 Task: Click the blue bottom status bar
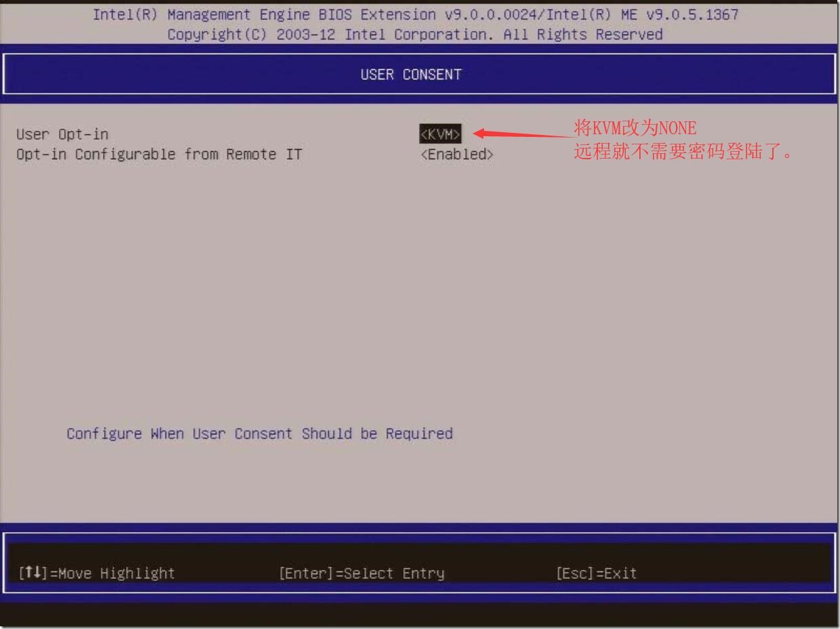point(419,573)
